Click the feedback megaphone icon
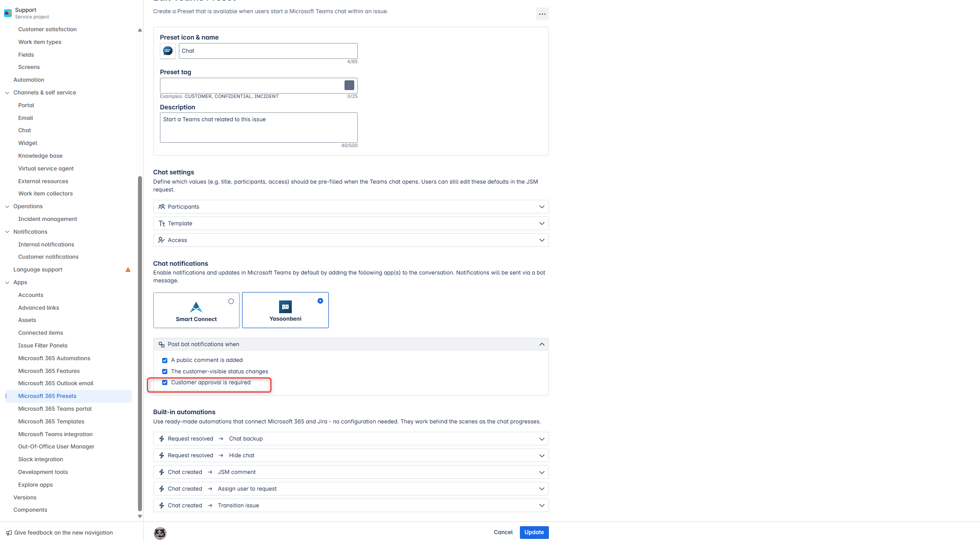 coord(9,533)
